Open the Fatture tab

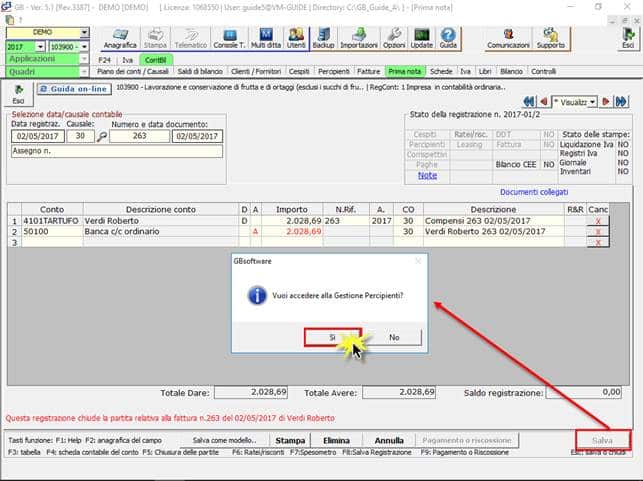point(369,71)
